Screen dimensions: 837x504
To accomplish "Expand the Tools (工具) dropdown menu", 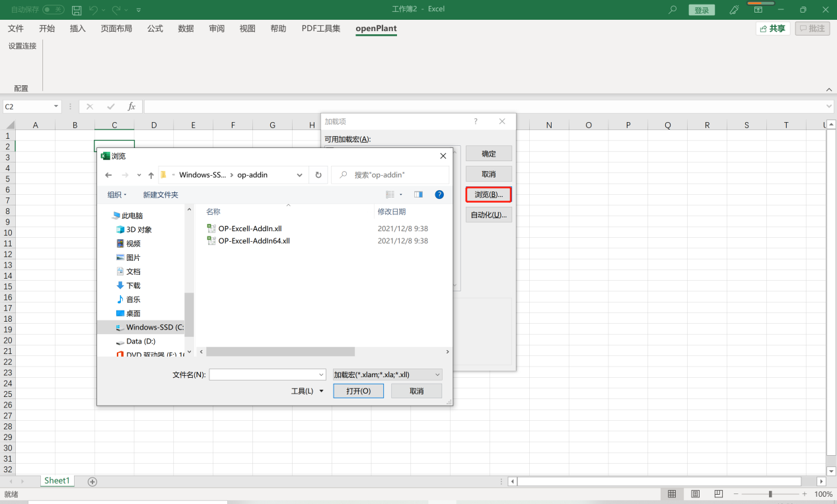I will [307, 391].
